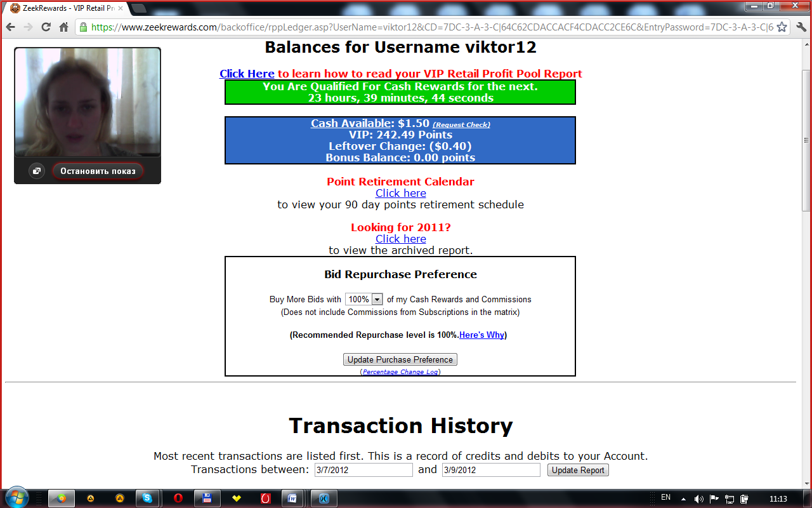
Task: Go back to the previous page
Action: click(x=10, y=27)
